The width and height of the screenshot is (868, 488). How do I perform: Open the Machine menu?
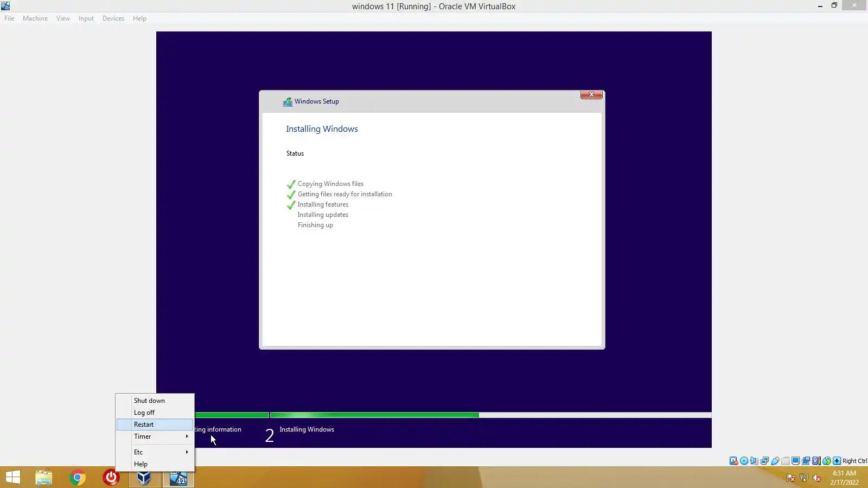[35, 18]
